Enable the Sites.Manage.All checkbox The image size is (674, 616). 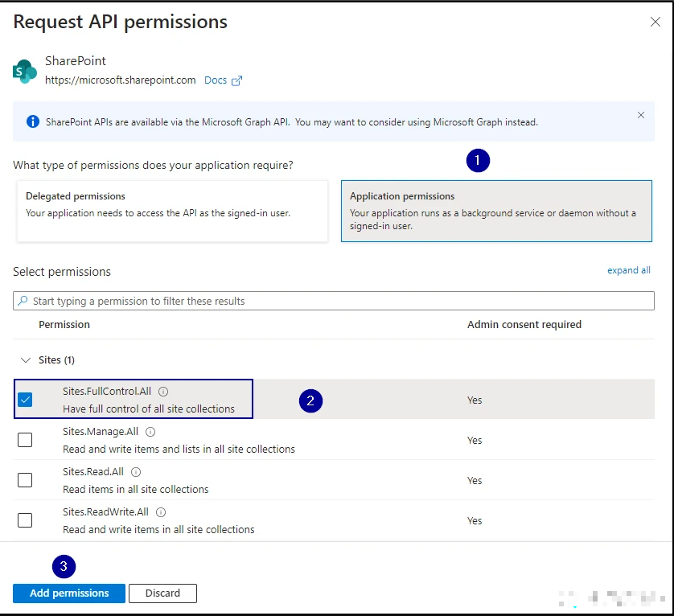tap(25, 440)
